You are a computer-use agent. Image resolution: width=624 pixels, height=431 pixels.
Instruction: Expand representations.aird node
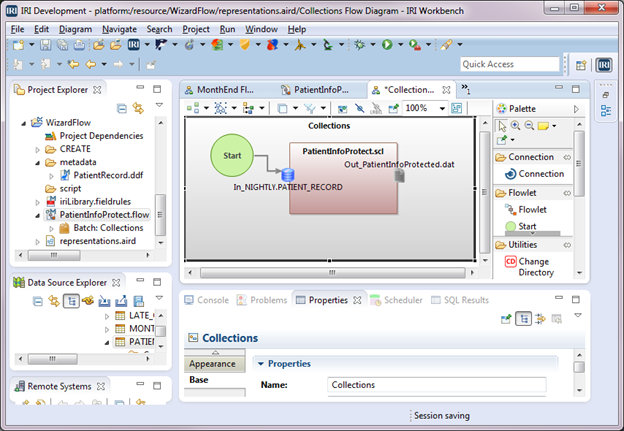37,242
